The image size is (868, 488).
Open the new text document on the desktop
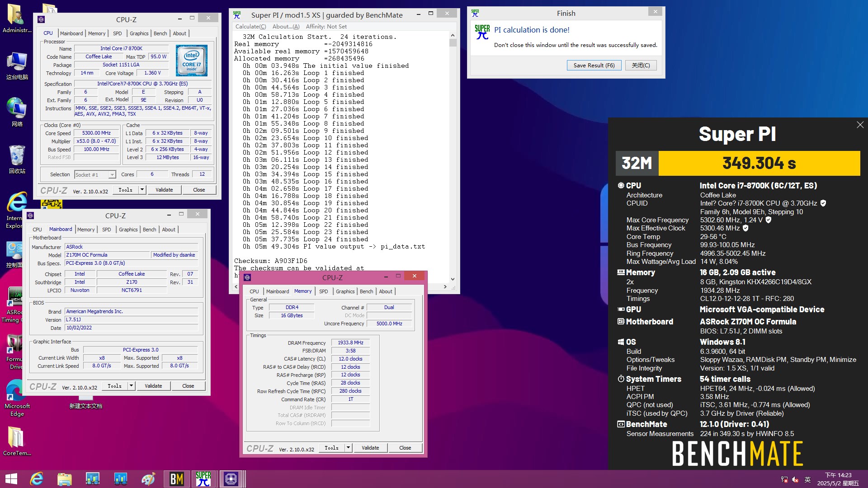(85, 402)
